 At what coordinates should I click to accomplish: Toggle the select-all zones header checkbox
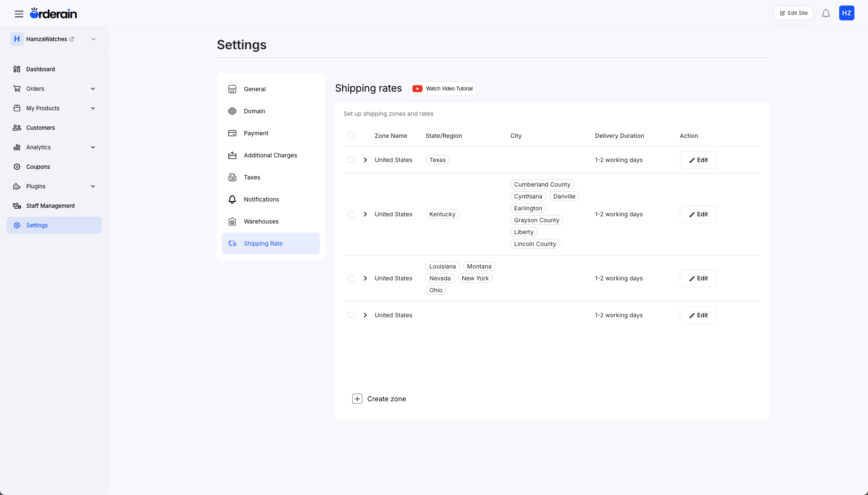(351, 136)
